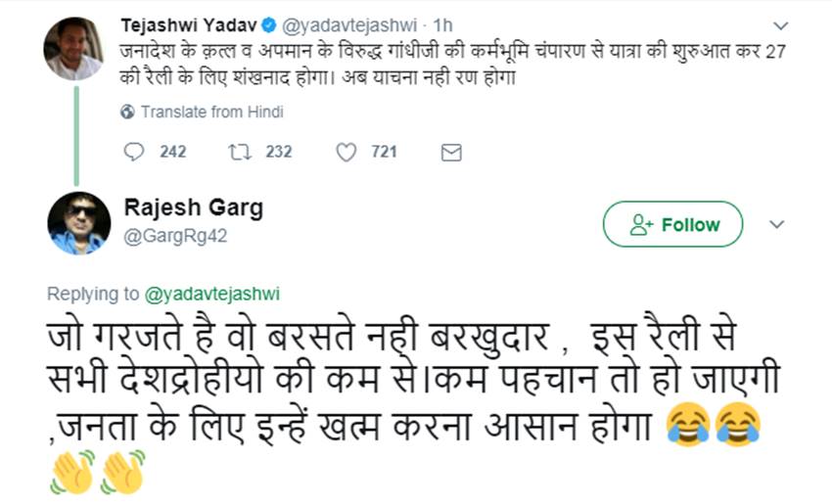832x504 pixels.
Task: Click the 721 likes count
Action: 384,152
